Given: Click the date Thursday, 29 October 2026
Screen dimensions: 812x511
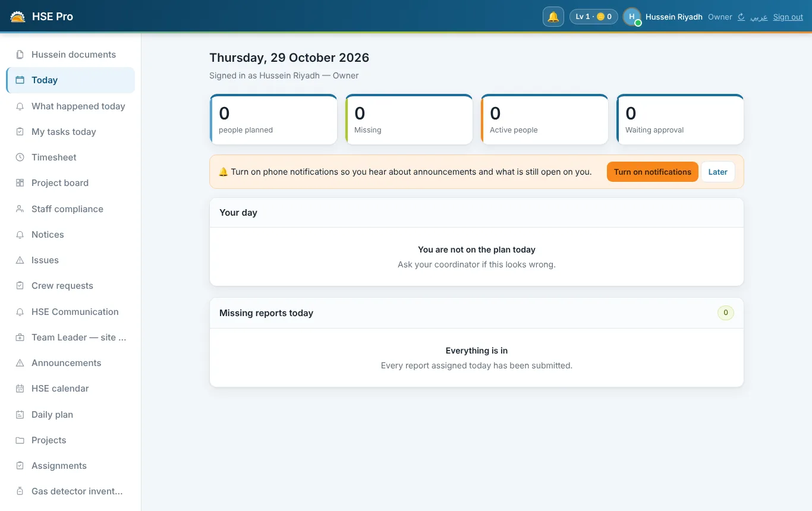Looking at the screenshot, I should pos(289,58).
